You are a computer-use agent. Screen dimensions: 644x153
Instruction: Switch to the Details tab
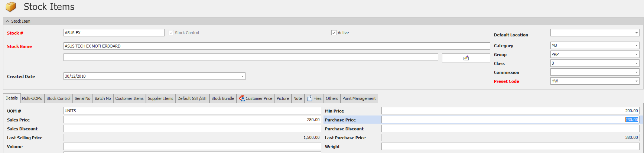(12, 98)
